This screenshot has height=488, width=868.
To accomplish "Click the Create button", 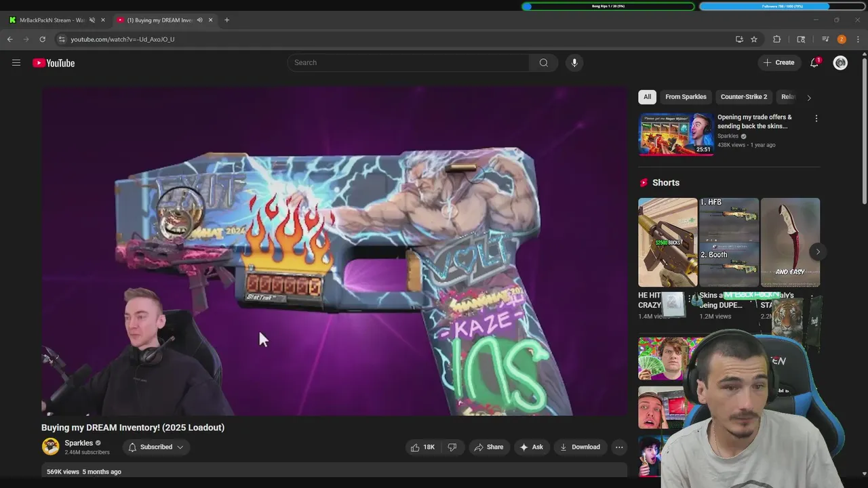I will tap(778, 62).
